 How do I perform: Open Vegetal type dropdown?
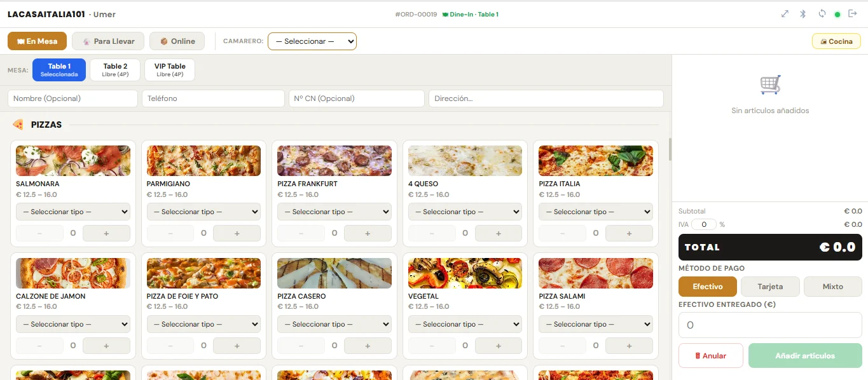465,324
